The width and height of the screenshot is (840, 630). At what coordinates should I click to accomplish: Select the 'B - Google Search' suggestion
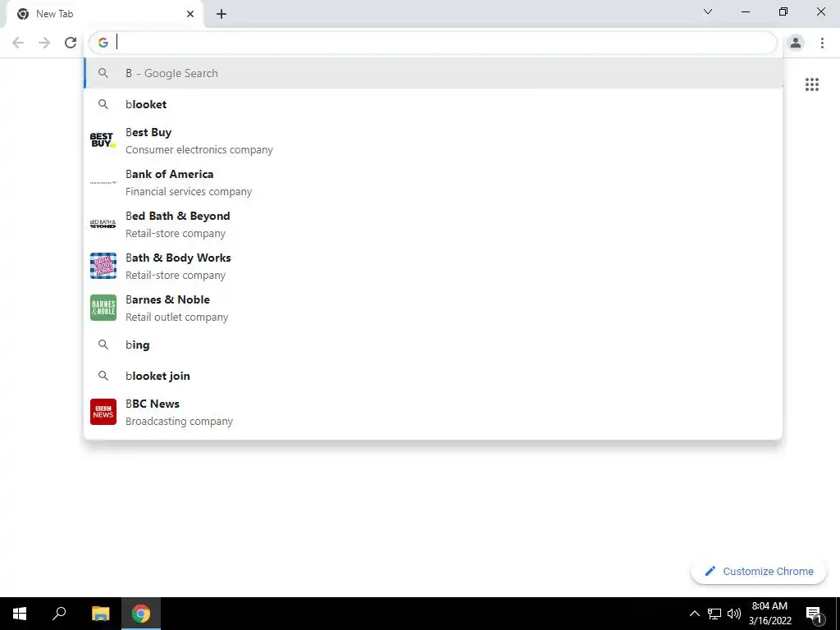(433, 73)
